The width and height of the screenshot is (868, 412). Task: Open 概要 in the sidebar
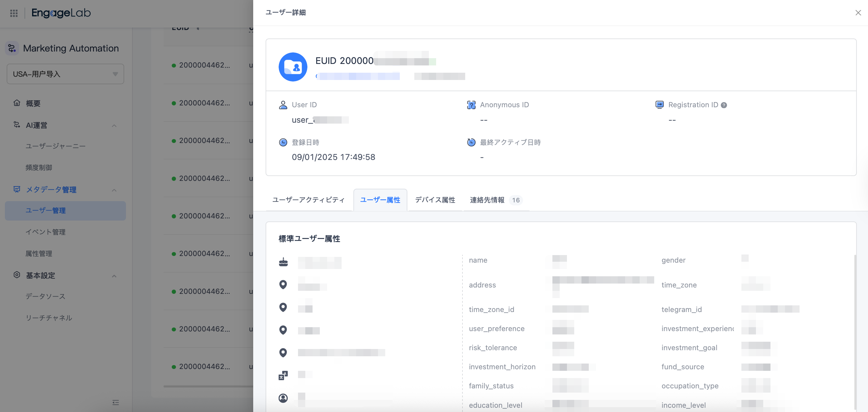(33, 104)
